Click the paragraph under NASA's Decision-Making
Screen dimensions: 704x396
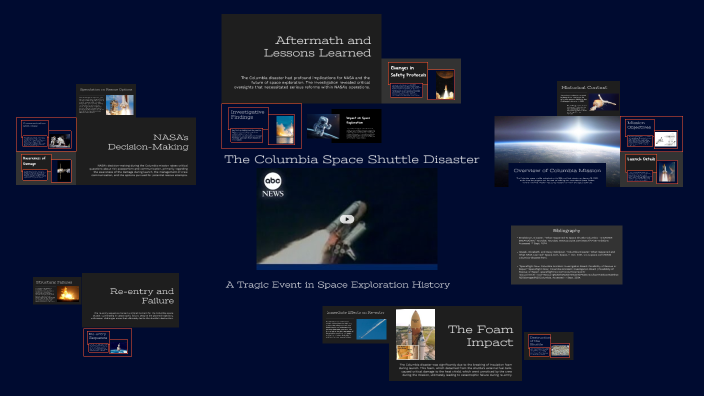tap(139, 170)
